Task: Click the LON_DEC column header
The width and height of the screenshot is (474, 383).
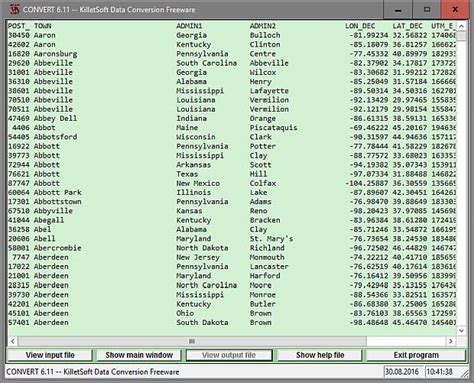Action: [x=360, y=26]
